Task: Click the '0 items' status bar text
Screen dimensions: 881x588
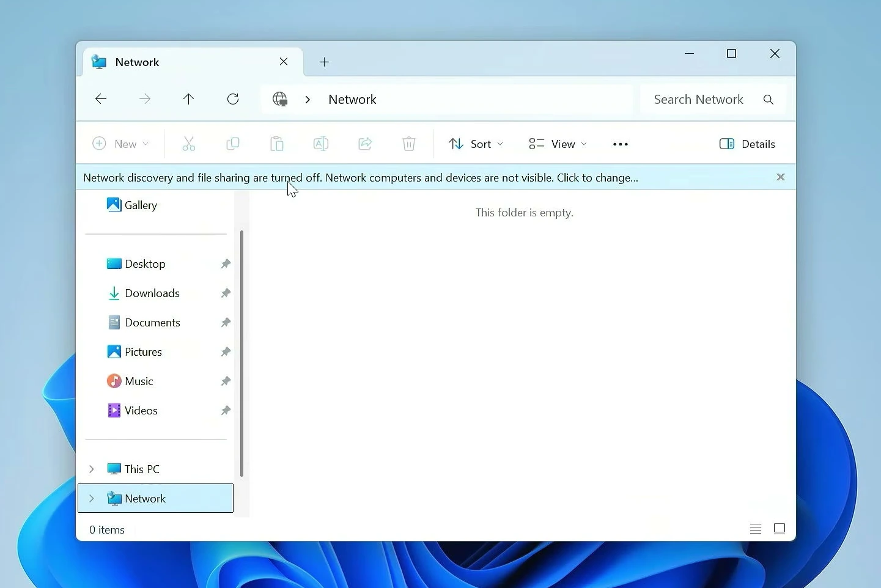Action: pos(107,530)
